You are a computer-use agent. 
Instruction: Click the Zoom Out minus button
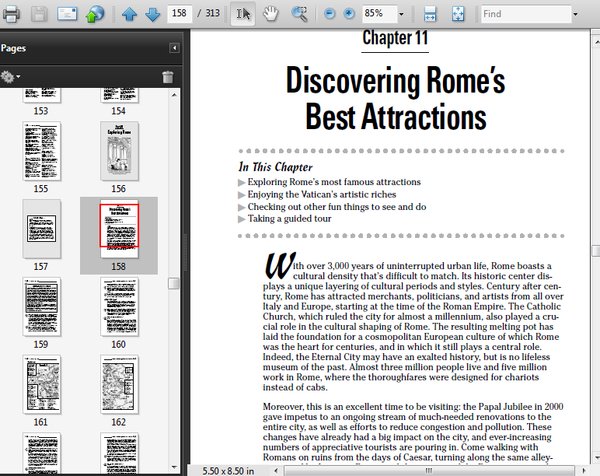coord(331,14)
